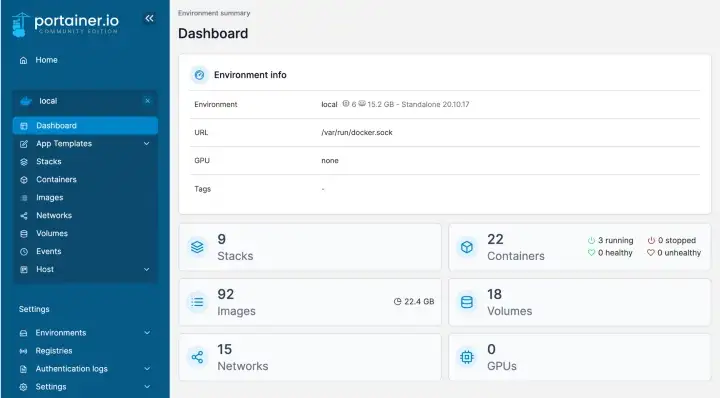Viewport: 720px width, 398px height.
Task: Click the '0 unhealthy' container status
Action: pyautogui.click(x=674, y=253)
